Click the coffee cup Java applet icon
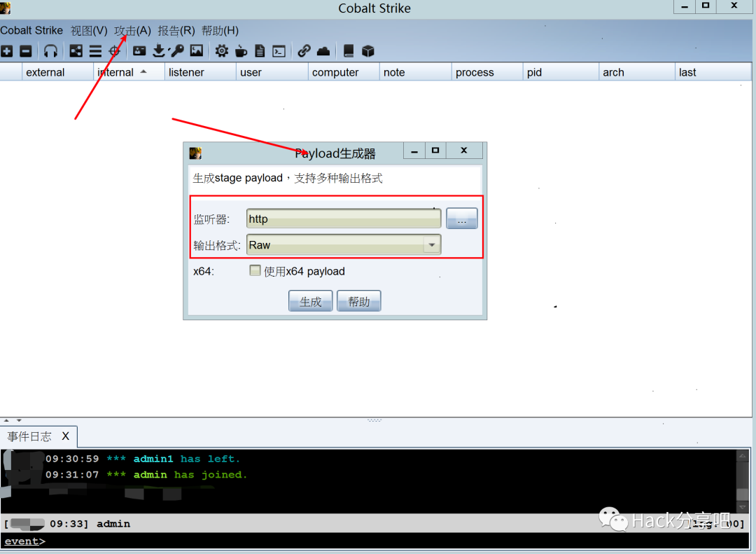 click(x=241, y=50)
